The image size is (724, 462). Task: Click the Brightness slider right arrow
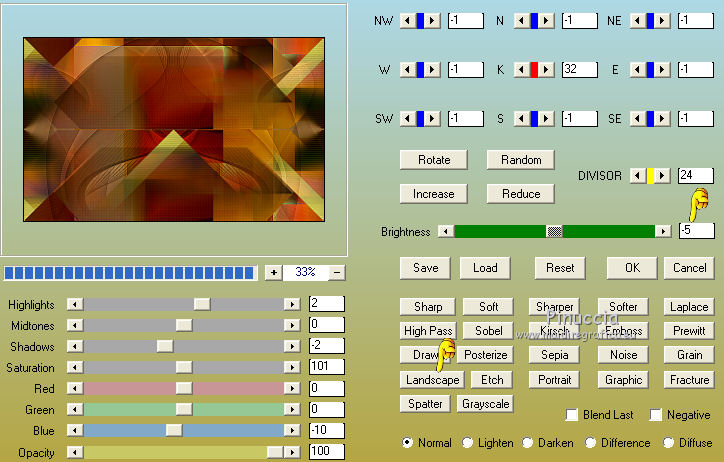664,231
